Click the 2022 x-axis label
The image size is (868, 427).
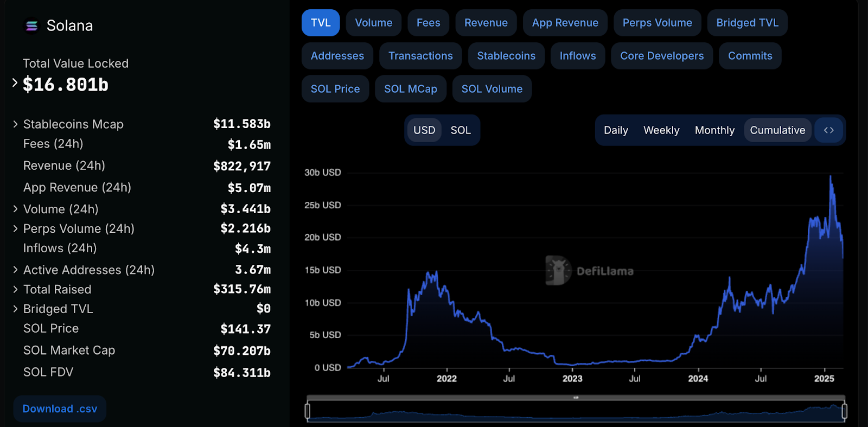446,379
